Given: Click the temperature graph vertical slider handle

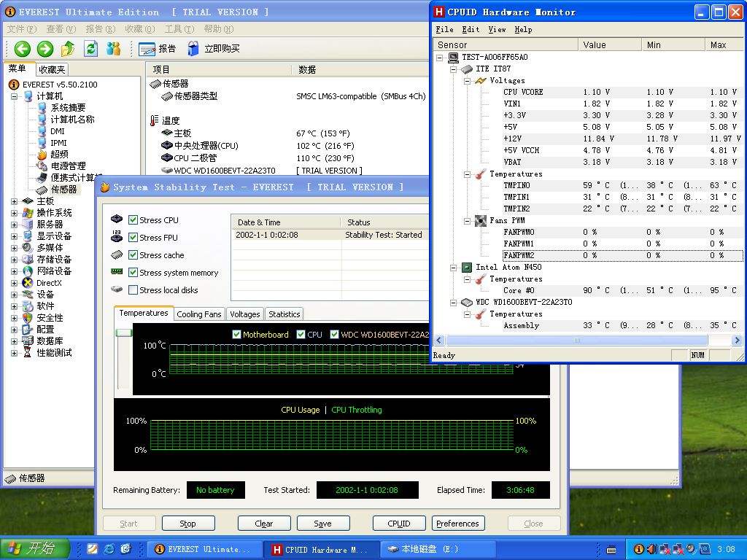Looking at the screenshot, I should tap(124, 332).
